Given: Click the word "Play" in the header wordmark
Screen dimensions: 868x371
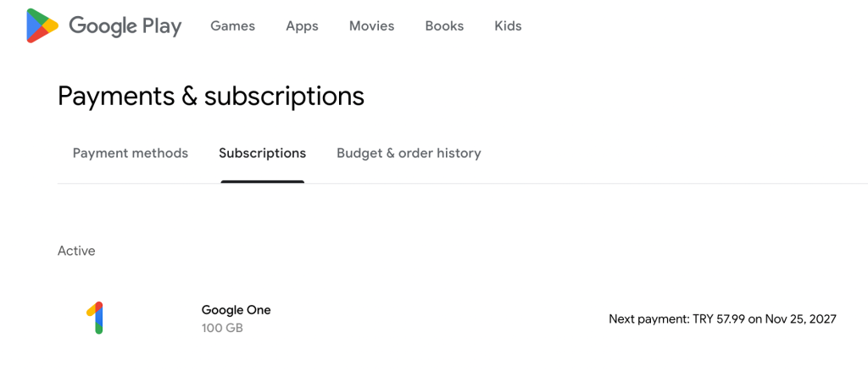Looking at the screenshot, I should [161, 26].
